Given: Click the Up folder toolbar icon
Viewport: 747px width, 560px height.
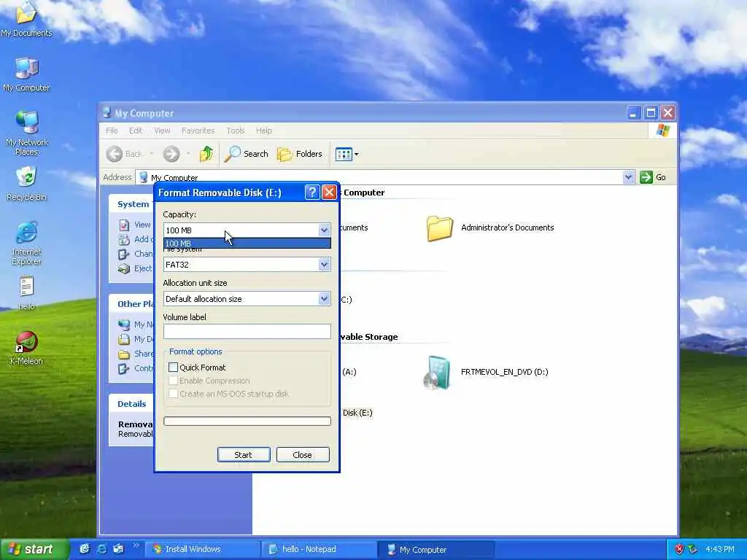Looking at the screenshot, I should 206,154.
